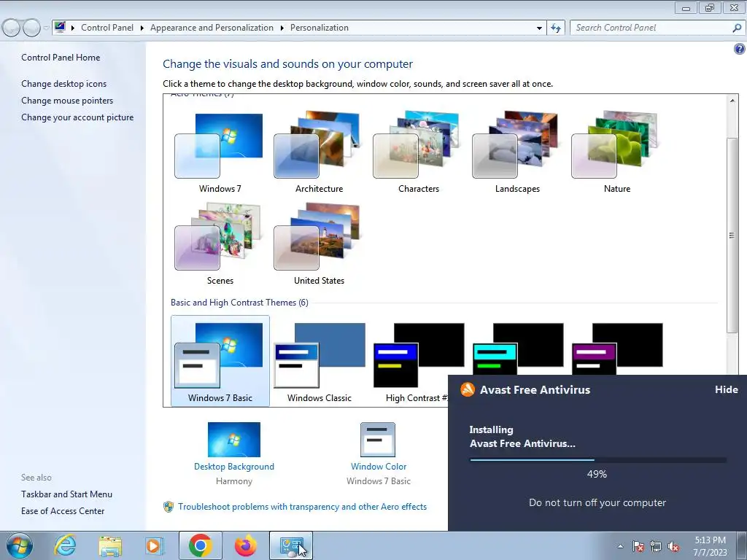Select the Scenes theme
The height and width of the screenshot is (560, 747).
[220, 244]
